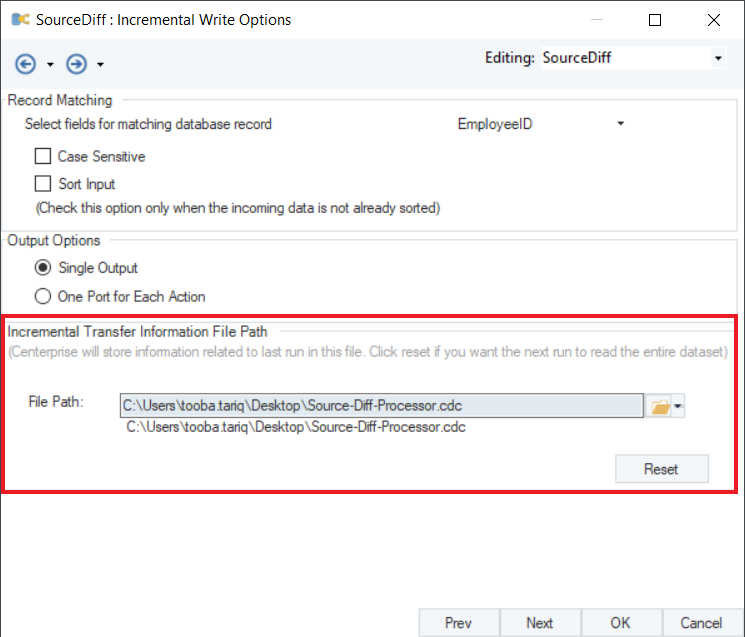
Task: Click the back navigation arrow icon
Action: pyautogui.click(x=26, y=64)
